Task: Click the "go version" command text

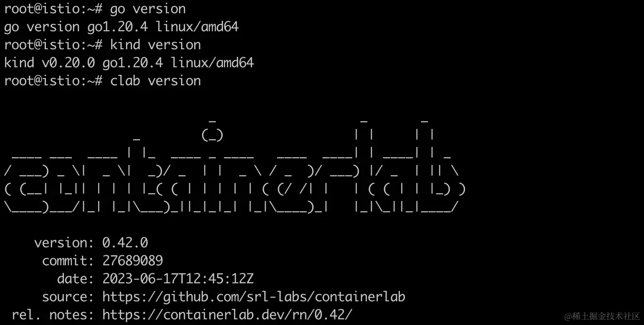Action: pos(148,9)
